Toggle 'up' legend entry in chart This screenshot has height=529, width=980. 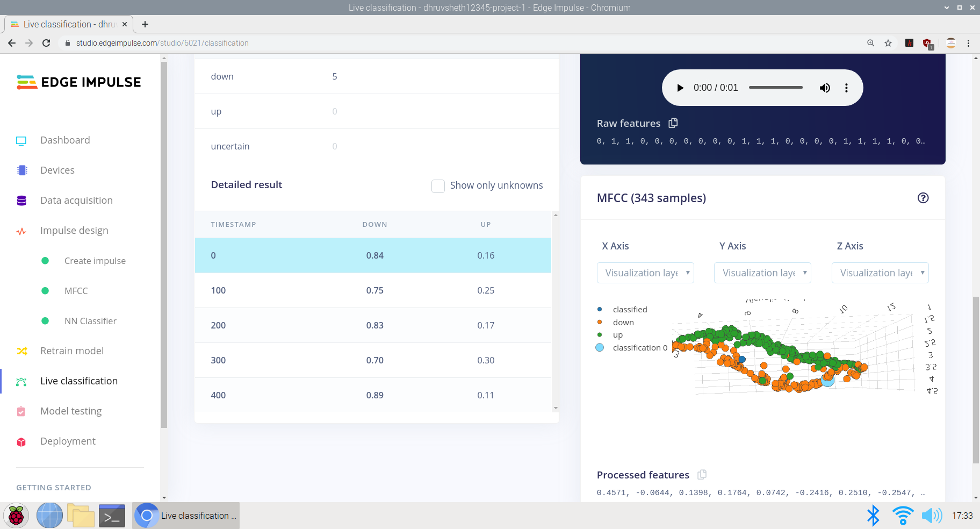pos(617,335)
